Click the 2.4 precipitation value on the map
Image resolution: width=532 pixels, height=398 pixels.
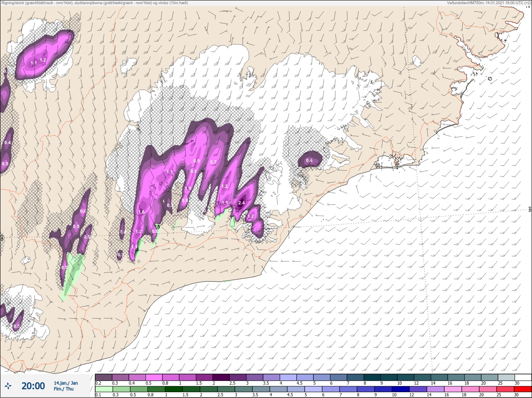[x=241, y=203]
